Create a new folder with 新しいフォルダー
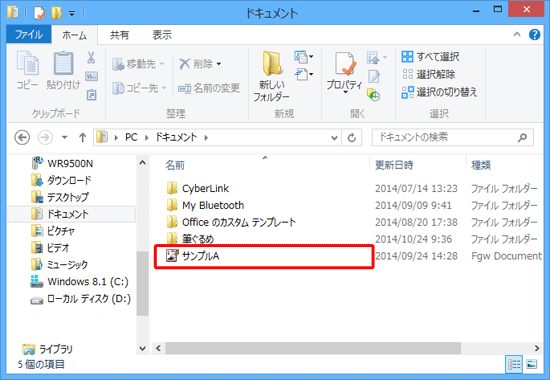Image resolution: width=550 pixels, height=380 pixels. (271, 76)
